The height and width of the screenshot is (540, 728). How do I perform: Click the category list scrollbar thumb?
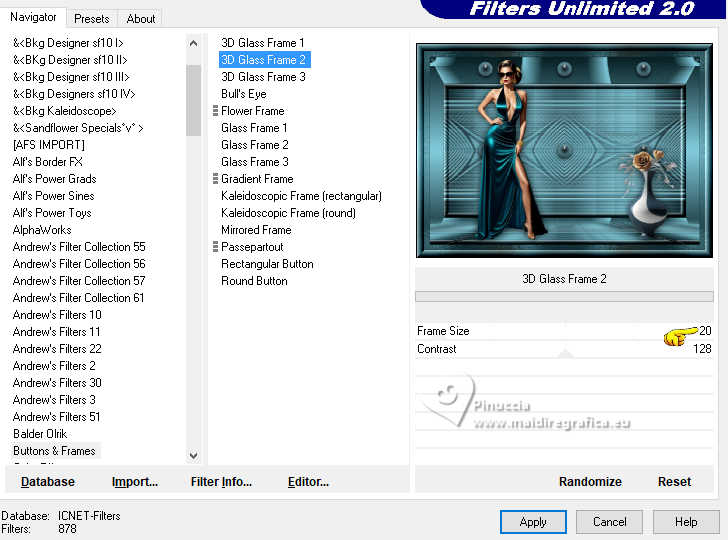tap(194, 100)
